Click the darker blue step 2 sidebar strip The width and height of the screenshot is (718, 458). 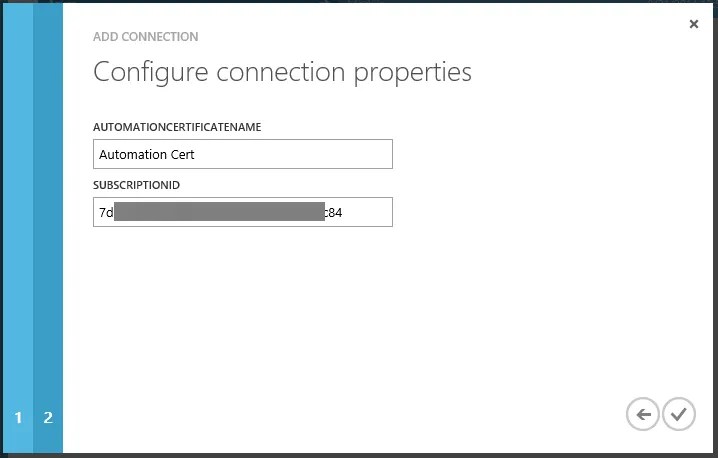pos(48,229)
